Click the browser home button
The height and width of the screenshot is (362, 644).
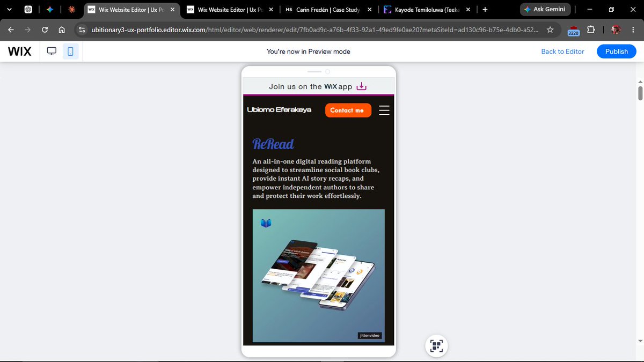[62, 30]
